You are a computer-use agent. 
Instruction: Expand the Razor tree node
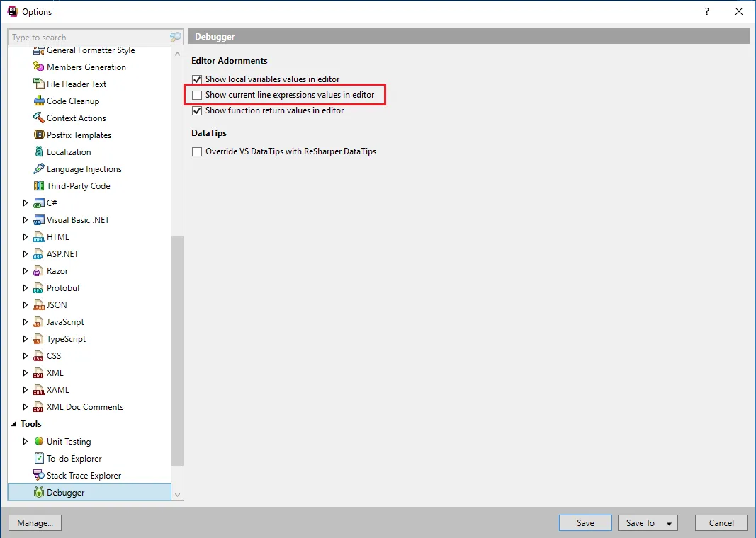click(25, 270)
